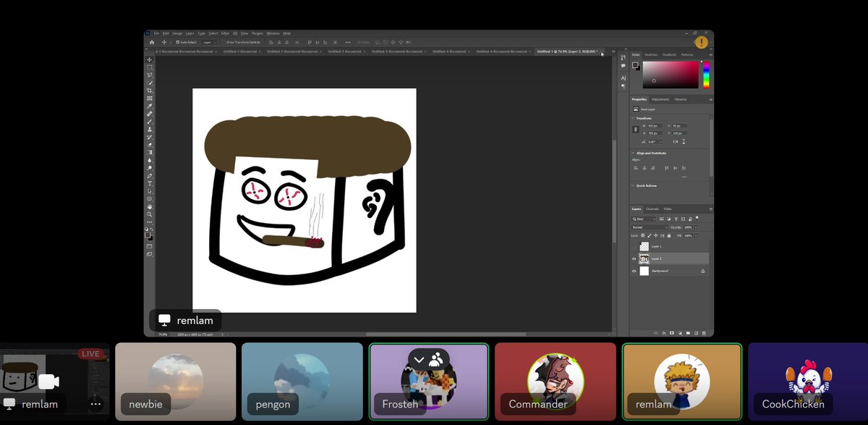The image size is (868, 425).
Task: Select the Rectangular Marquee tool
Action: pos(150,67)
